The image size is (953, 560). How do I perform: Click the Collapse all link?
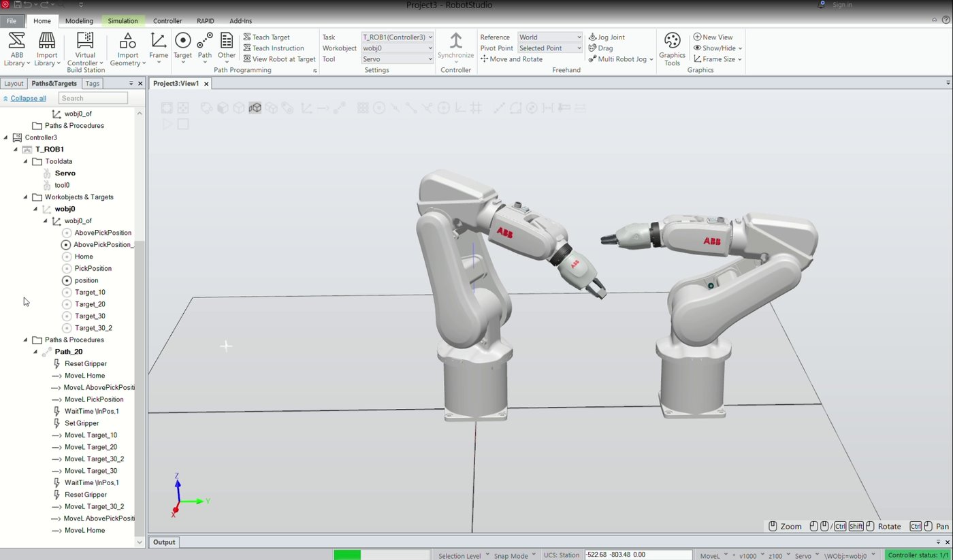pos(28,99)
